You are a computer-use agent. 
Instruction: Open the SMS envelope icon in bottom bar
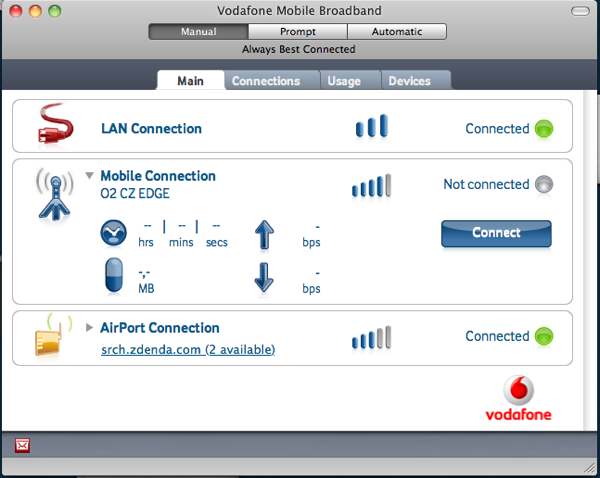22,445
